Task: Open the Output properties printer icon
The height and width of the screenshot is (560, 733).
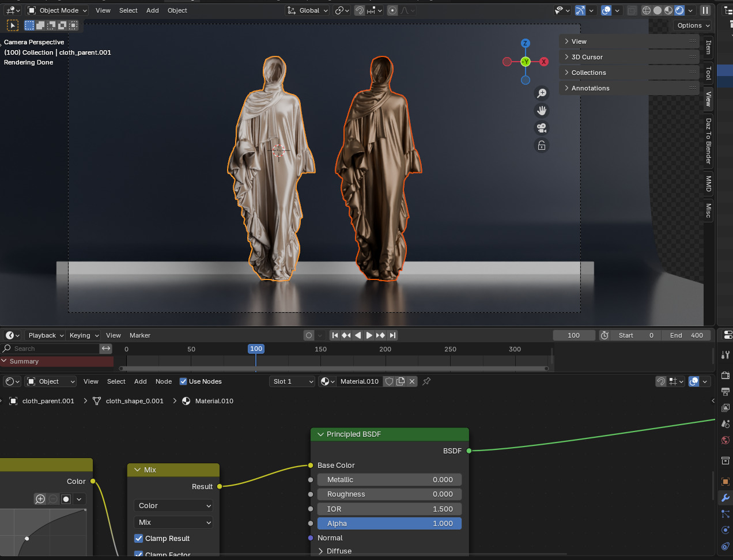Action: tap(726, 392)
